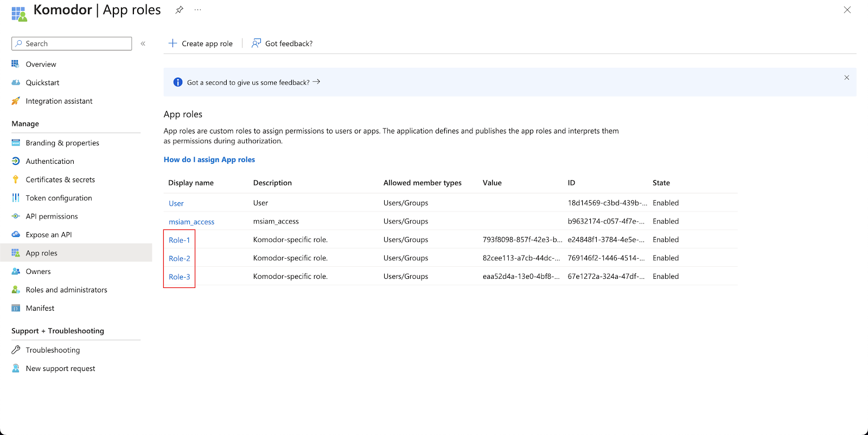868x435 pixels.
Task: Click the Description column header
Action: click(272, 183)
